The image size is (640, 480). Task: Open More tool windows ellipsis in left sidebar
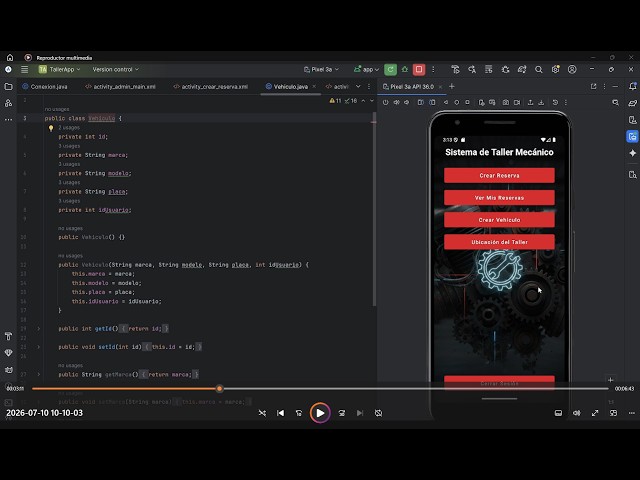tap(8, 120)
